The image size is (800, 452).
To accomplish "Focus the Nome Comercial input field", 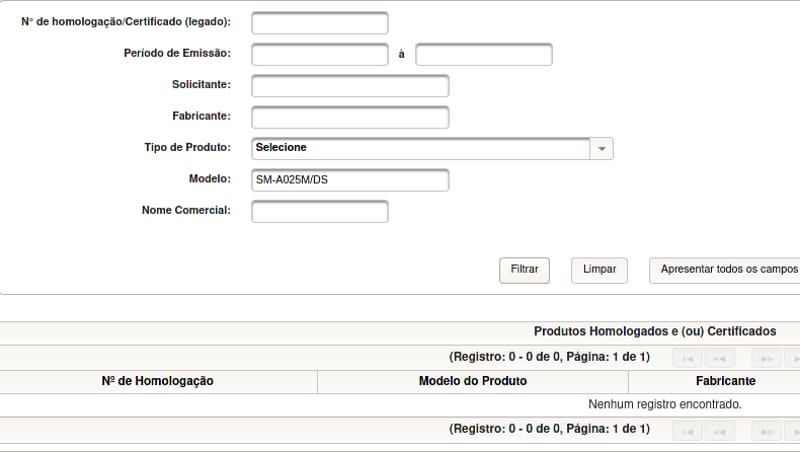I will coord(320,211).
